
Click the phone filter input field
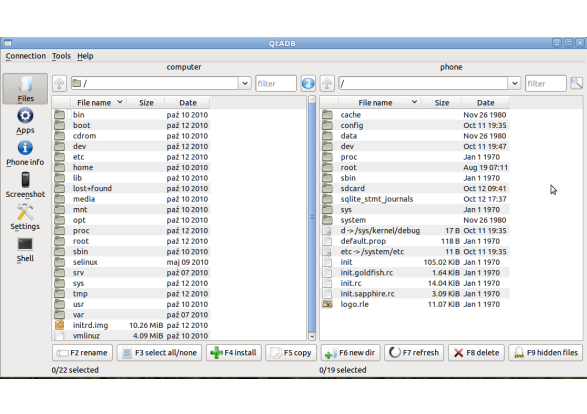click(x=545, y=83)
